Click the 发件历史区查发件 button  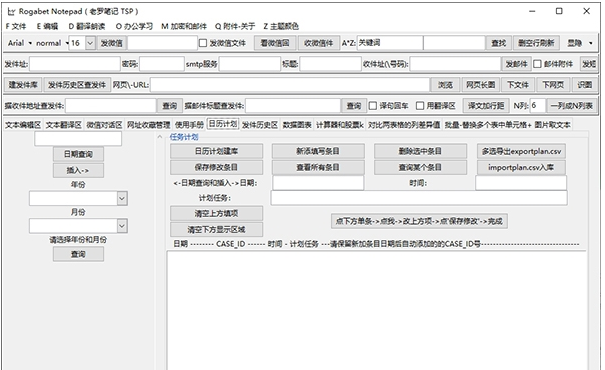pos(77,84)
